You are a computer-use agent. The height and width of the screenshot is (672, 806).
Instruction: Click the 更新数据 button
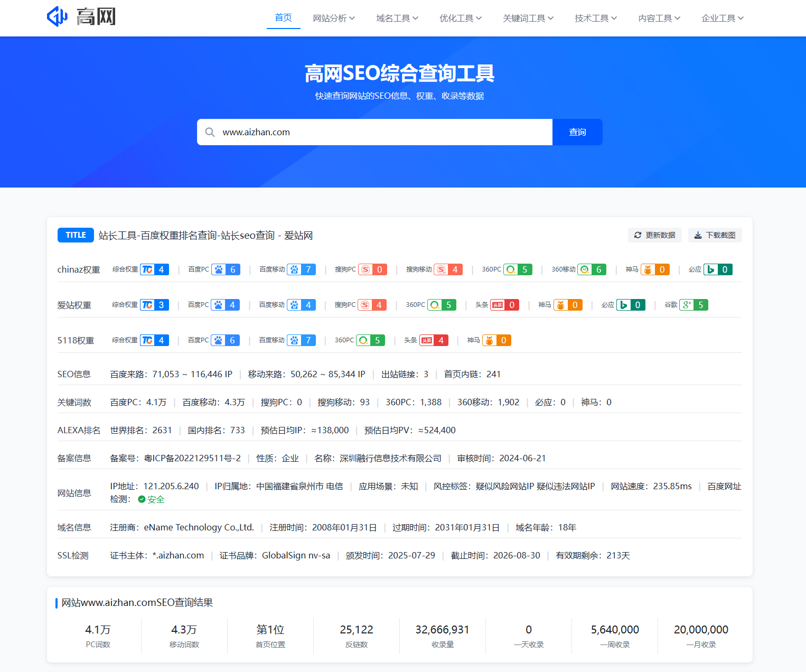coord(654,235)
